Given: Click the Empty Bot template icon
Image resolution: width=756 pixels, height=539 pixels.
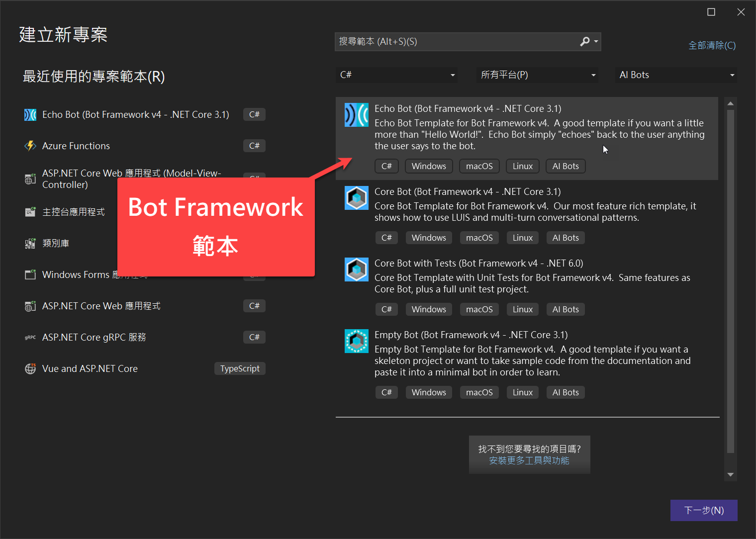Looking at the screenshot, I should pos(357,341).
